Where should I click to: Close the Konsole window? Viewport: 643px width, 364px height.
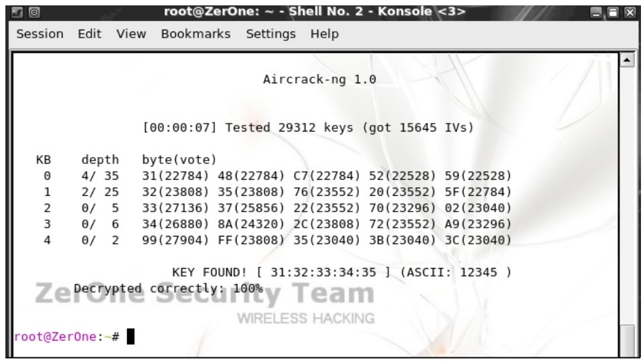[630, 13]
